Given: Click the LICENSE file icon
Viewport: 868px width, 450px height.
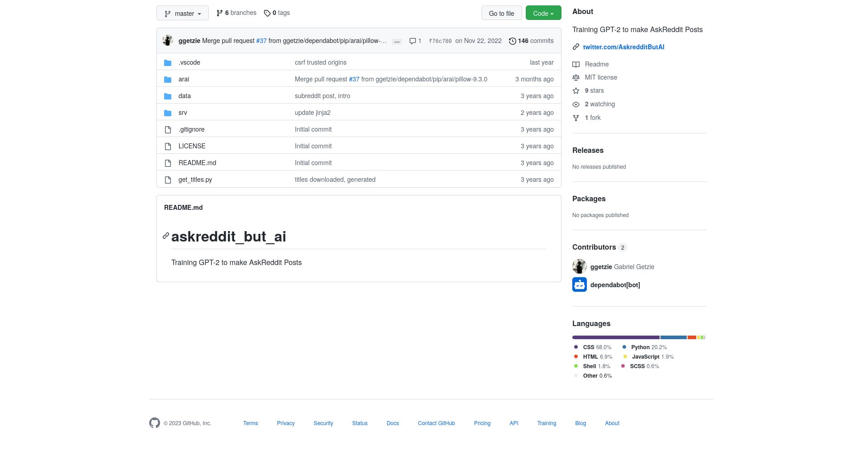Looking at the screenshot, I should (x=168, y=146).
